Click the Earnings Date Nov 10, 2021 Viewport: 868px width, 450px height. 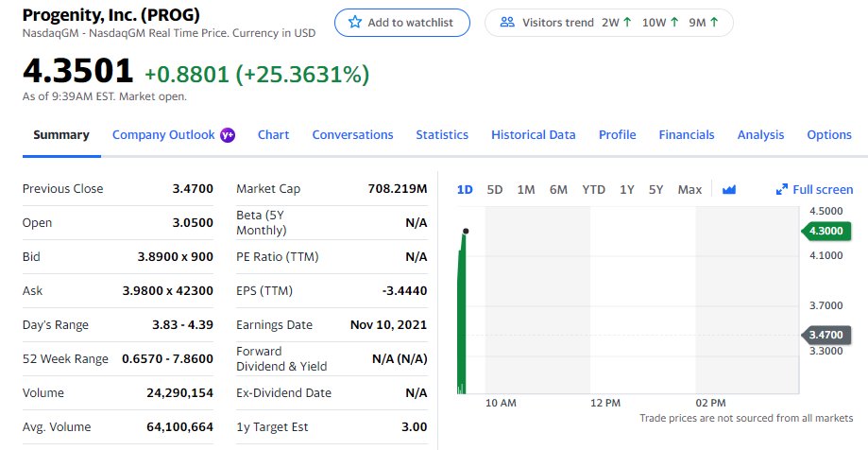388,325
